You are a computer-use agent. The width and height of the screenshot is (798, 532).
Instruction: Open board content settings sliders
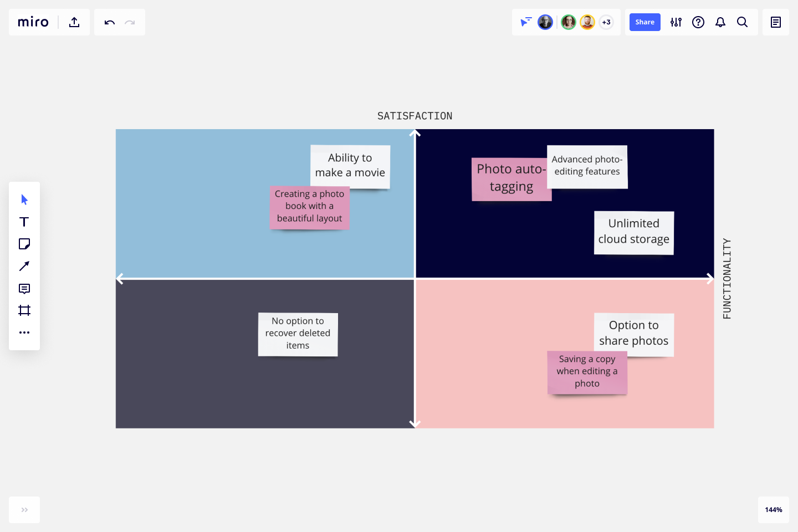click(x=676, y=22)
